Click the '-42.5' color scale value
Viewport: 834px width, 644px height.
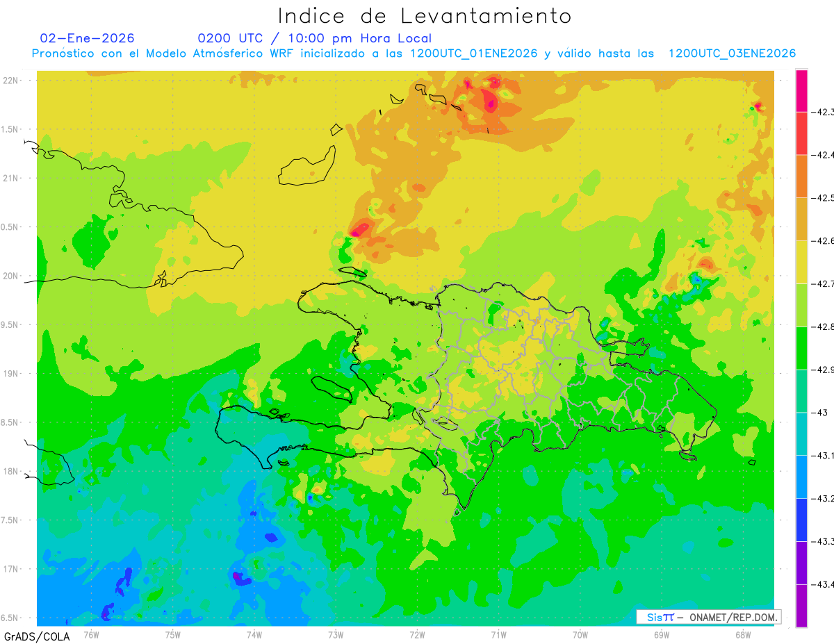coord(821,198)
